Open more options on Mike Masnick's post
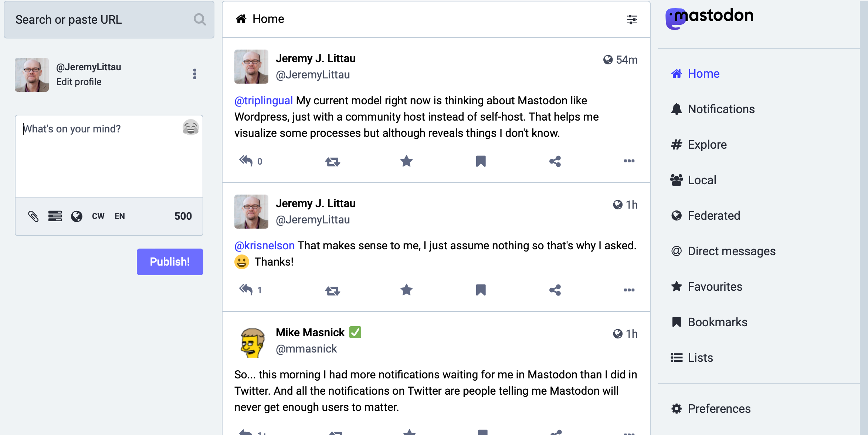This screenshot has height=435, width=868. (628, 432)
